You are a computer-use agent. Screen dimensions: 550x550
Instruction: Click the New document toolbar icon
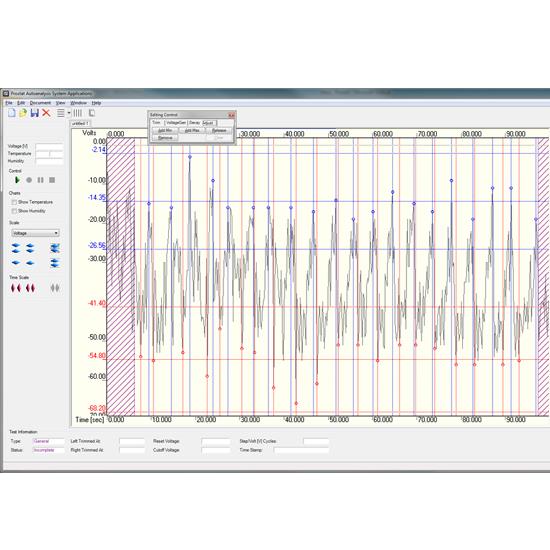(x=12, y=113)
